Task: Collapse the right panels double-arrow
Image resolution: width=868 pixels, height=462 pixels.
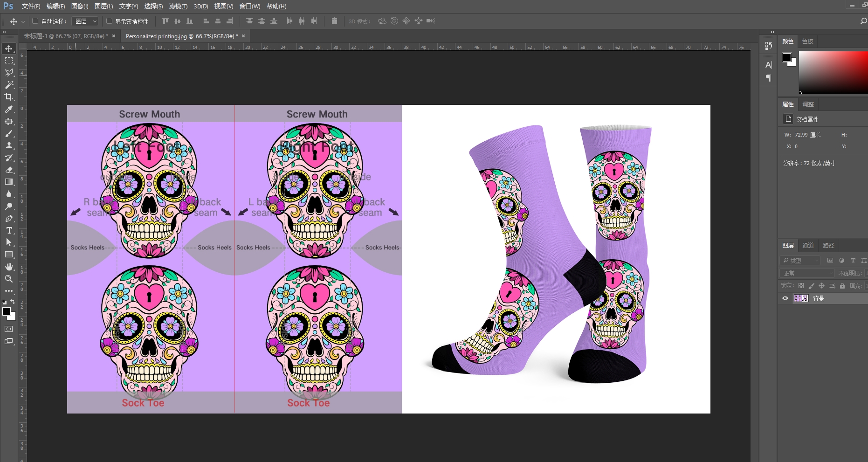Action: (772, 32)
